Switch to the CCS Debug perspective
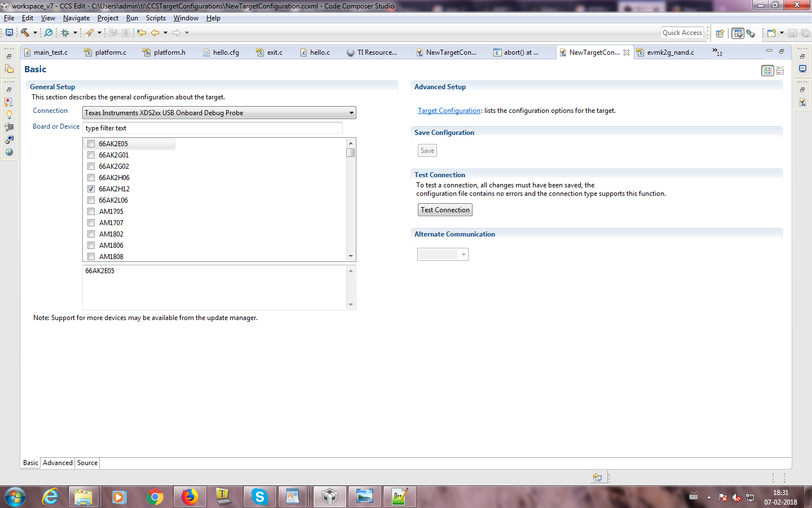Screen dimensions: 812x508 click(x=751, y=33)
